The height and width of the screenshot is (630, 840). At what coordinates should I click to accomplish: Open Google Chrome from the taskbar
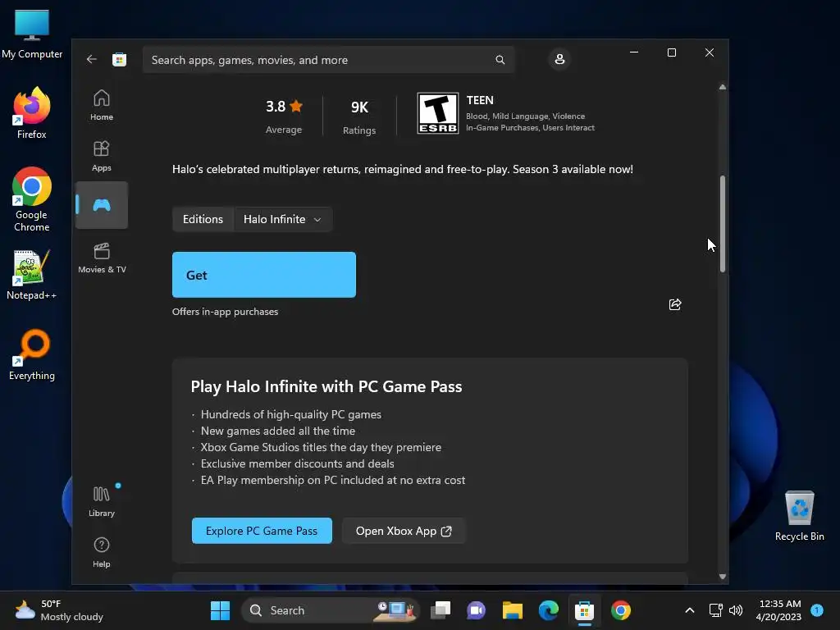coord(620,610)
